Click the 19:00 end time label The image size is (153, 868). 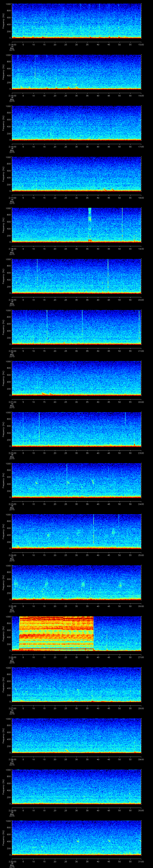click(141, 249)
